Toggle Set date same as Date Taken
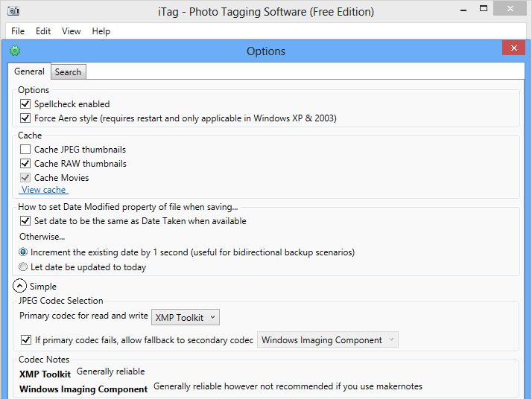This screenshot has height=399, width=532. [x=26, y=221]
